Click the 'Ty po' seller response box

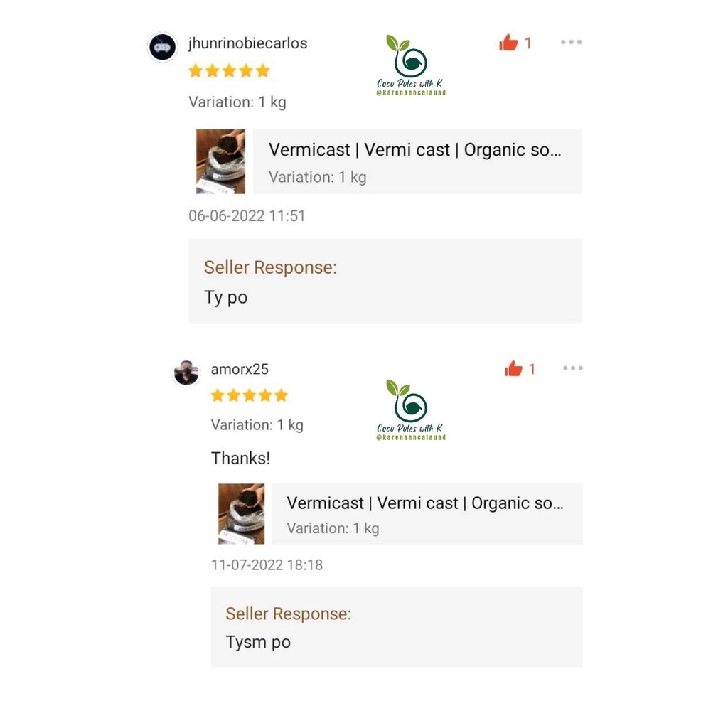point(385,282)
